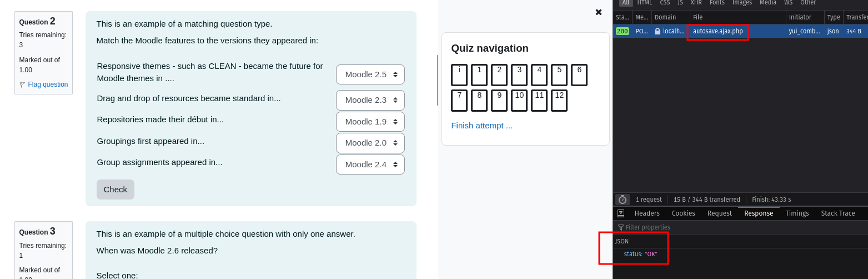Click the Check button
The height and width of the screenshot is (279, 868).
pyautogui.click(x=116, y=190)
